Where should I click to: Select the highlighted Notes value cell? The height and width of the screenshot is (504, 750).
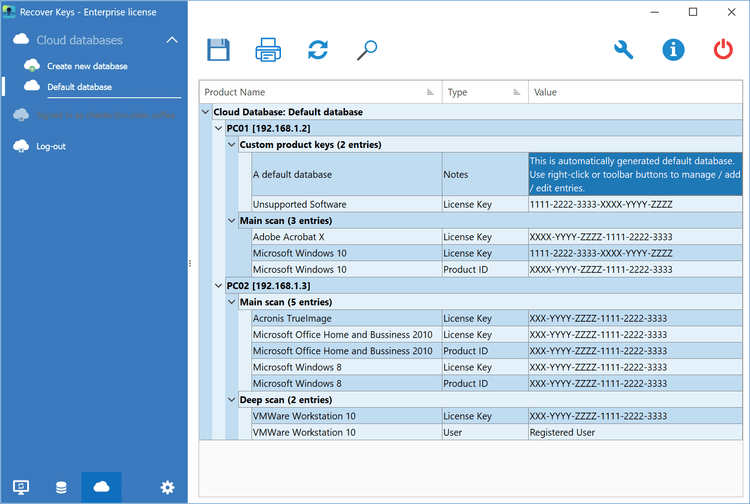tap(635, 174)
